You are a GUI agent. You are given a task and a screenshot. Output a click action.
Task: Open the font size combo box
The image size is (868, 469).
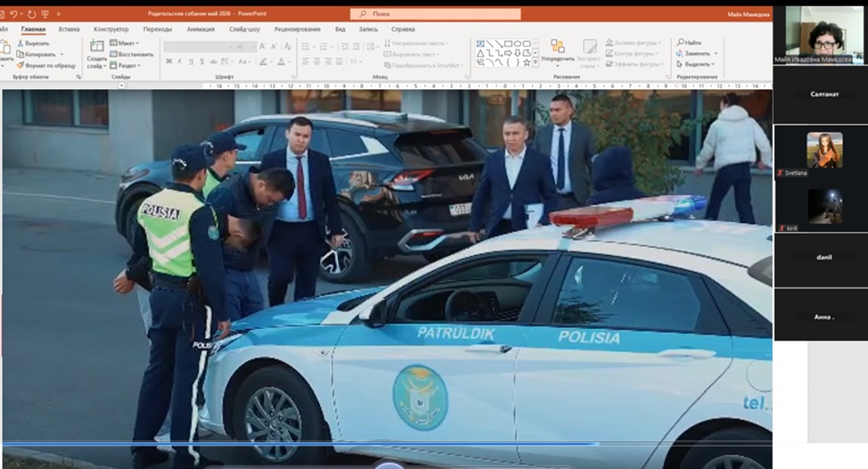(244, 47)
